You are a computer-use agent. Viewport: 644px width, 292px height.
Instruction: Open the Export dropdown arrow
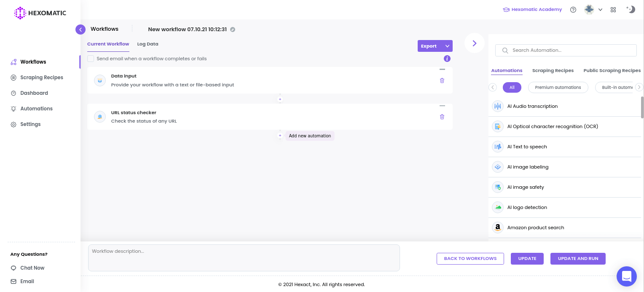pyautogui.click(x=447, y=46)
